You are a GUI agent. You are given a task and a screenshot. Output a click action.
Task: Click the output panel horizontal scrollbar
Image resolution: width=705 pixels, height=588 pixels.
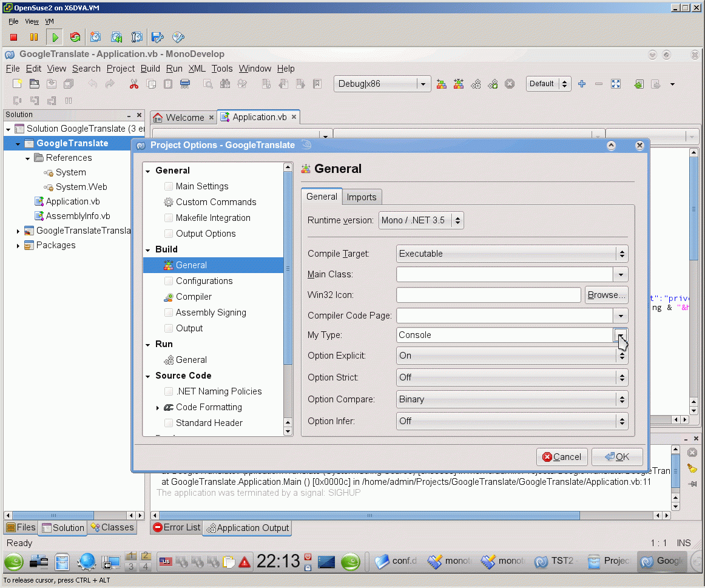click(x=369, y=515)
